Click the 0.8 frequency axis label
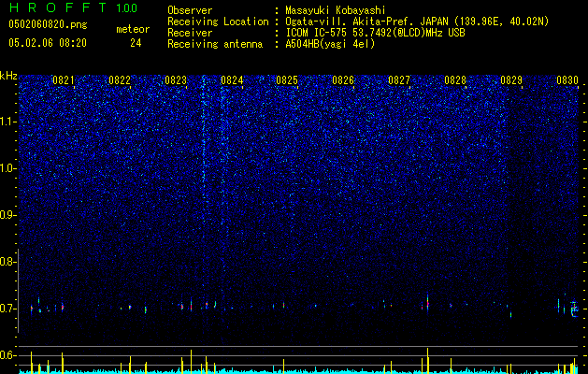The image size is (588, 374). [x=7, y=262]
